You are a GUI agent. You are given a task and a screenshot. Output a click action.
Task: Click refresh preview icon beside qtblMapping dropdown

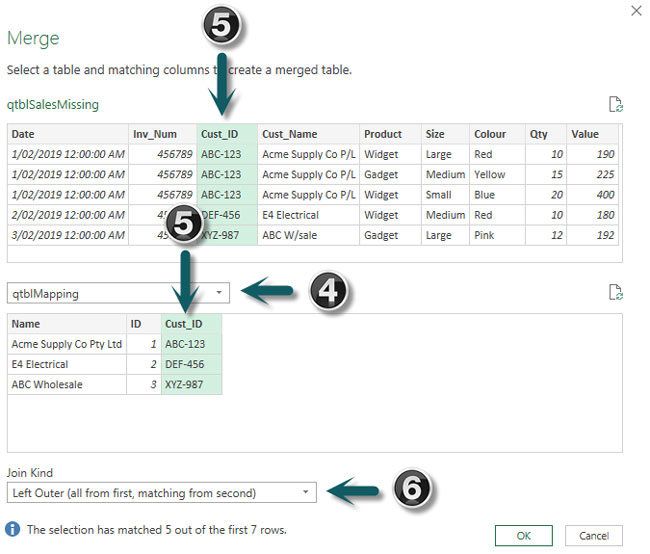click(x=616, y=292)
